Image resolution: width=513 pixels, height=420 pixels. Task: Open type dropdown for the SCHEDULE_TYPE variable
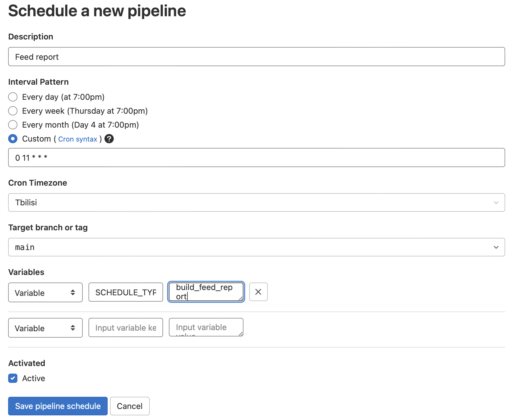[45, 292]
